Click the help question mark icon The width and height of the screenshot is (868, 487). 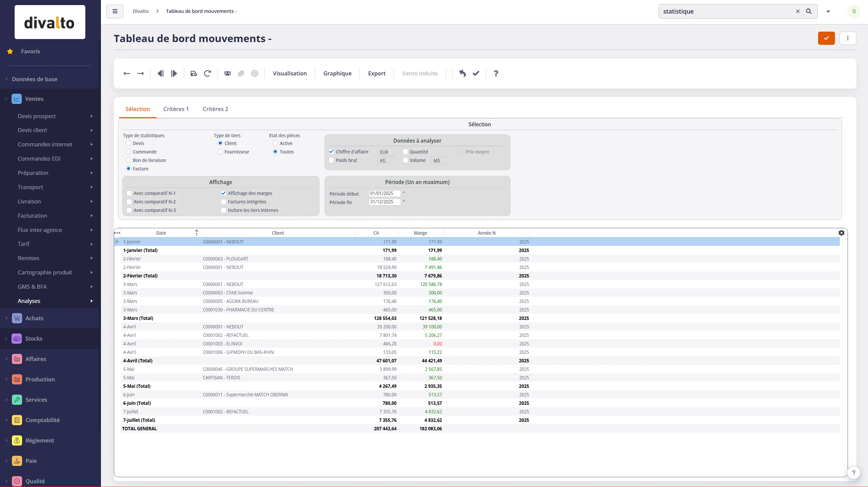[x=496, y=73]
